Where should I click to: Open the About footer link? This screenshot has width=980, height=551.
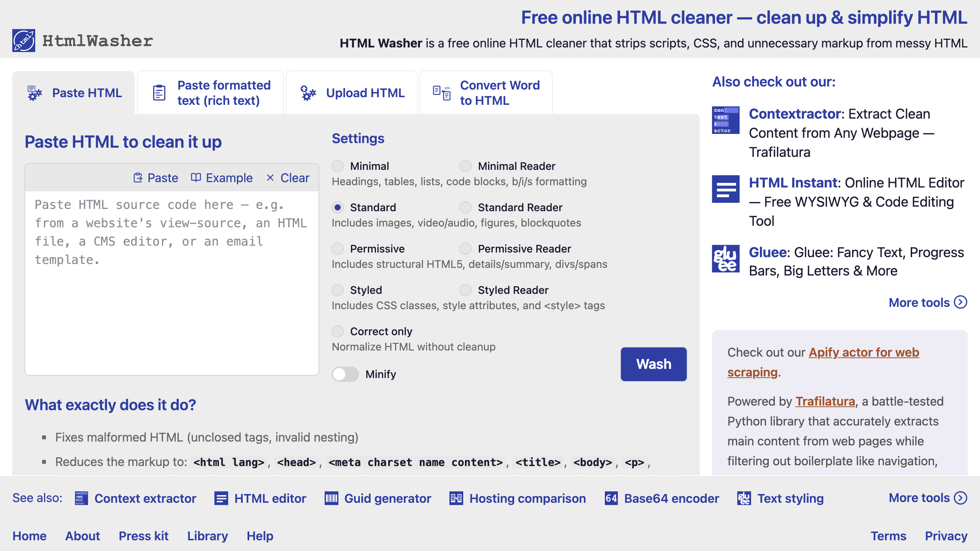tap(83, 536)
